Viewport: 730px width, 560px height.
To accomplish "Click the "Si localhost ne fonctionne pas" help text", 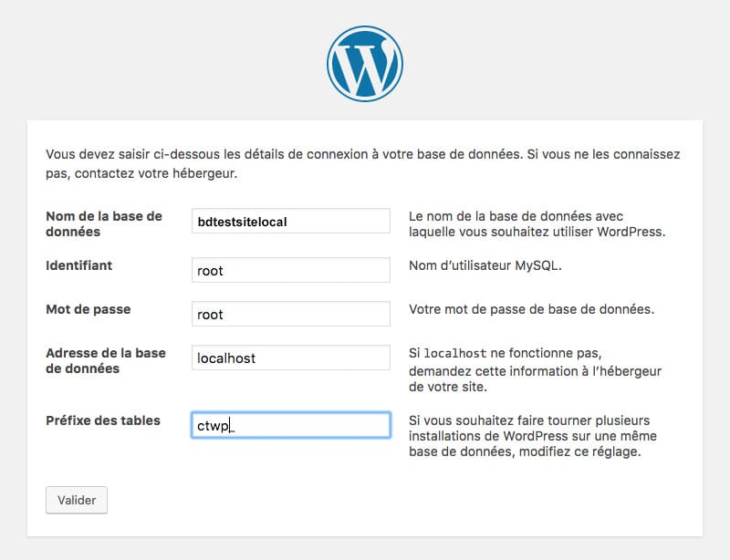I will pos(535,369).
